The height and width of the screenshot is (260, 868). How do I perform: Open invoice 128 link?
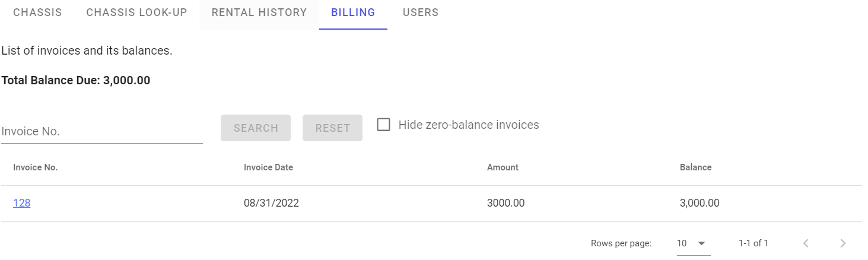(22, 203)
